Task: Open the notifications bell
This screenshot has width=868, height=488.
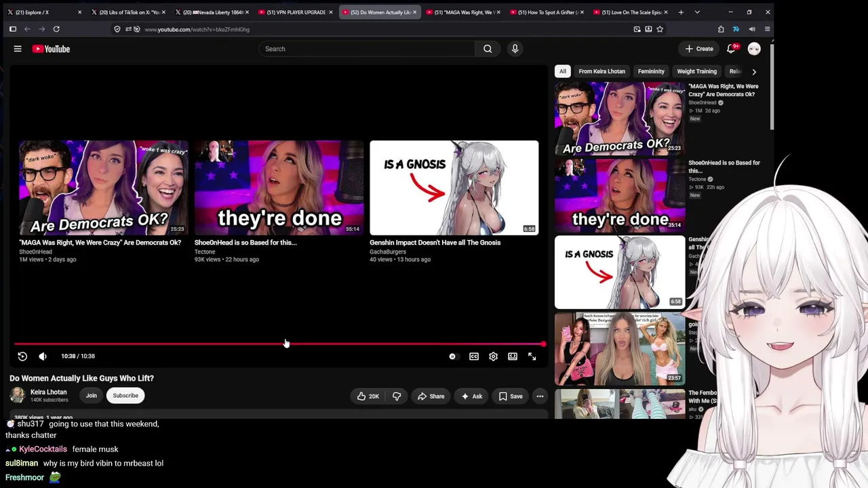Action: tap(732, 49)
